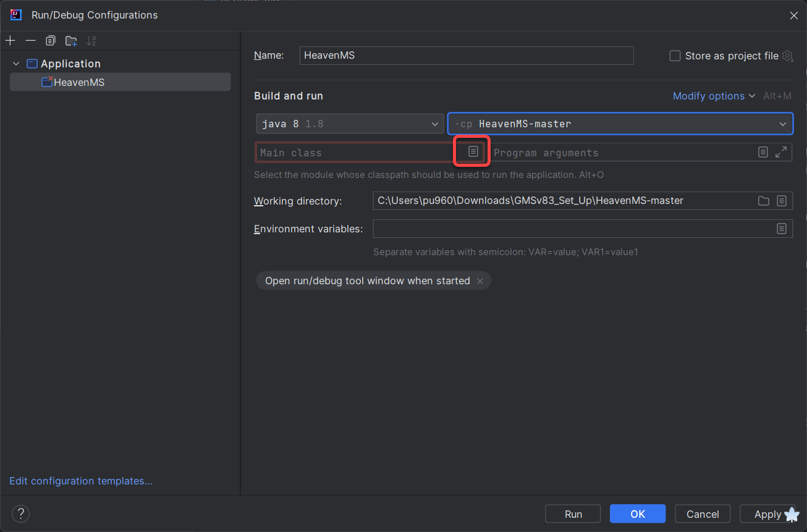Click the Apply button
The height and width of the screenshot is (532, 807).
click(767, 514)
